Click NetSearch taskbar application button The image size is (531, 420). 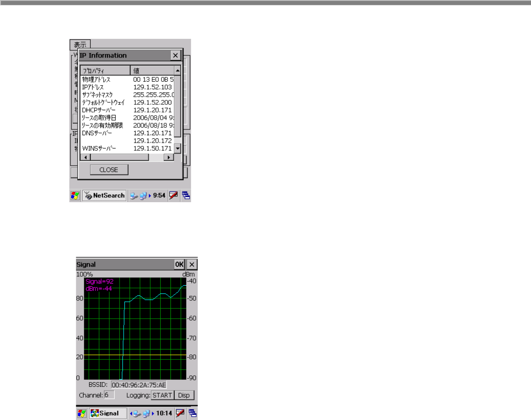pos(105,195)
